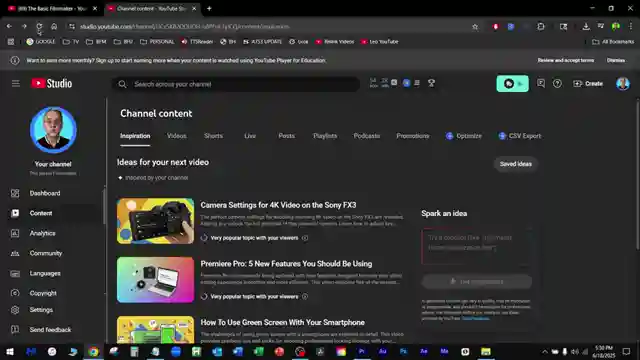Click info icon under Premiere Pro idea
Image resolution: width=640 pixels, height=360 pixels.
click(x=305, y=297)
